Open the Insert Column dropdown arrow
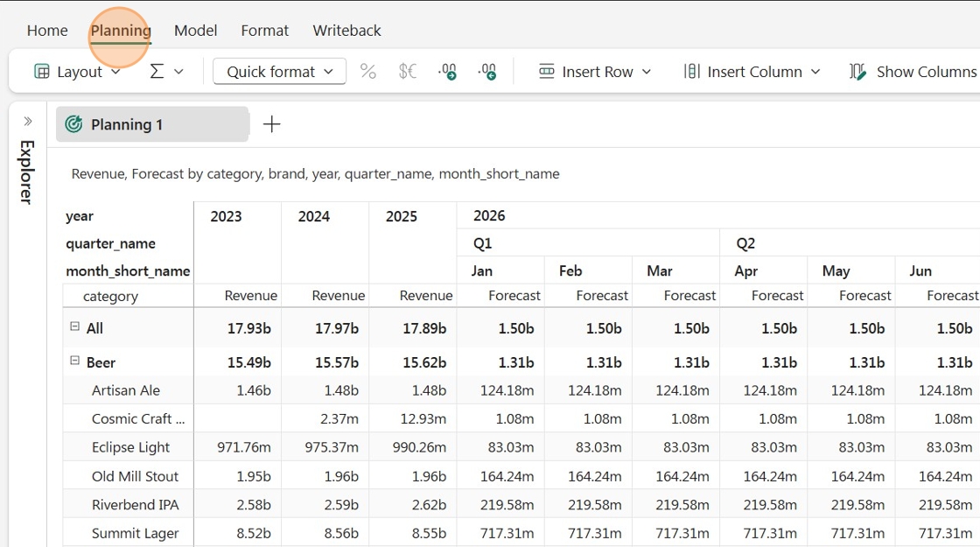Viewport: 980px width, 547px height. point(815,72)
